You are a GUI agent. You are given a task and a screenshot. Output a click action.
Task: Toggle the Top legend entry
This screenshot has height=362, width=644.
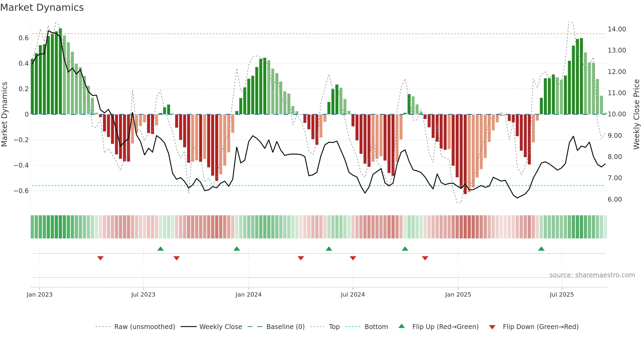[x=325, y=327]
